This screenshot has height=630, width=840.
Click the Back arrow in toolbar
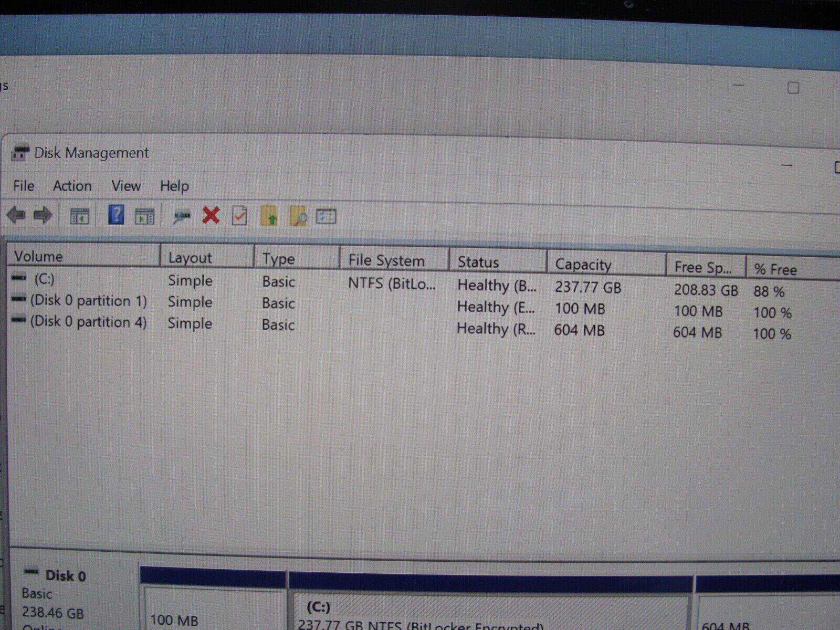[x=16, y=215]
